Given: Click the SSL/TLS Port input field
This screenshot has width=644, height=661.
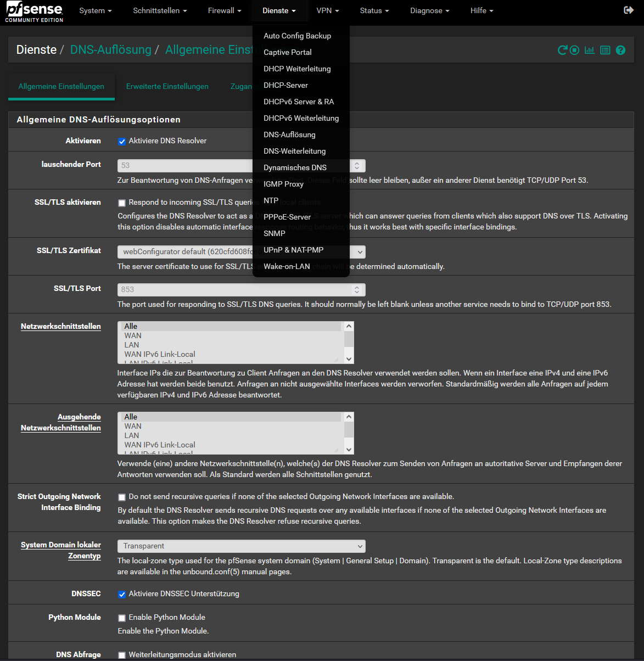Looking at the screenshot, I should click(242, 290).
